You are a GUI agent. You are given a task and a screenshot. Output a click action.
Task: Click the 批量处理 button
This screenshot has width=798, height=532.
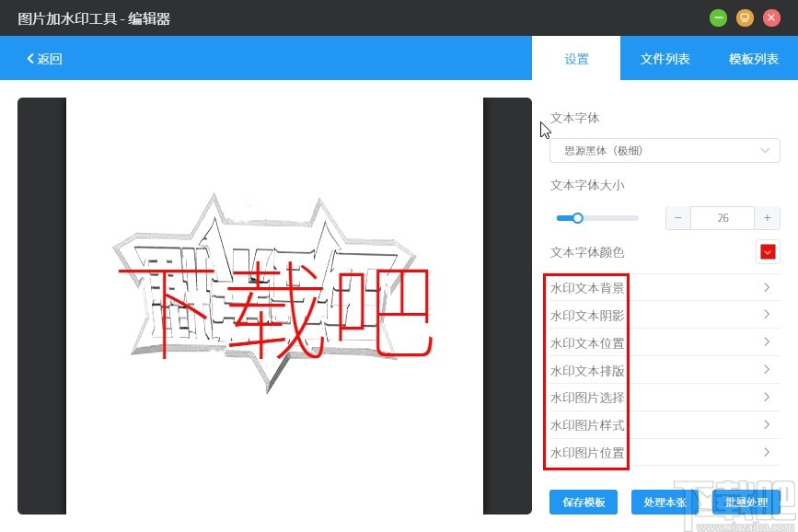(746, 502)
